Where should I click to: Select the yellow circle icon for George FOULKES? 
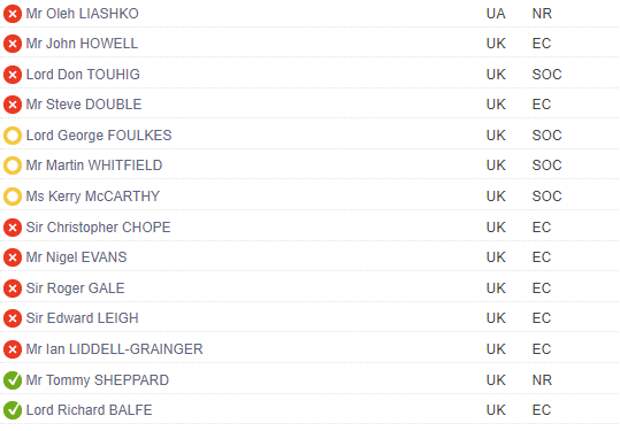[12, 136]
